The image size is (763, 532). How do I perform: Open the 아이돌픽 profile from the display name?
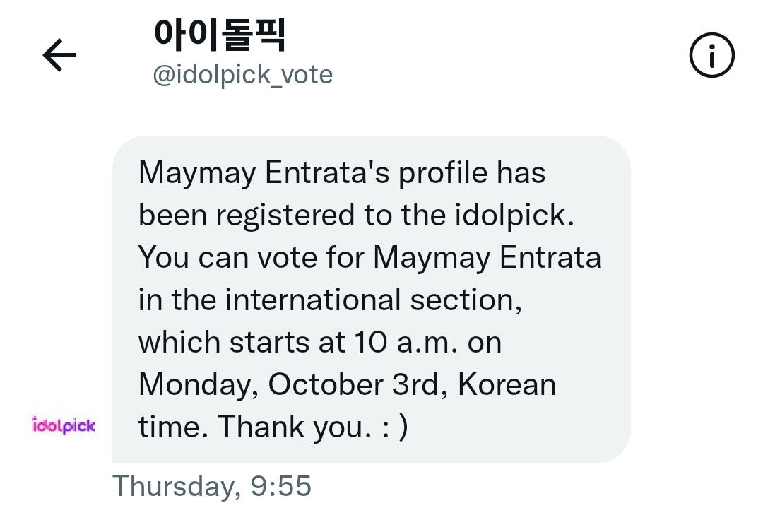coord(220,35)
